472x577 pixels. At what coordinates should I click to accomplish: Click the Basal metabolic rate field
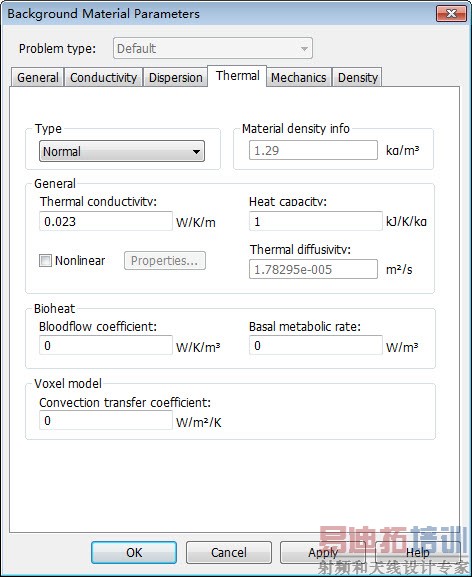pos(316,345)
